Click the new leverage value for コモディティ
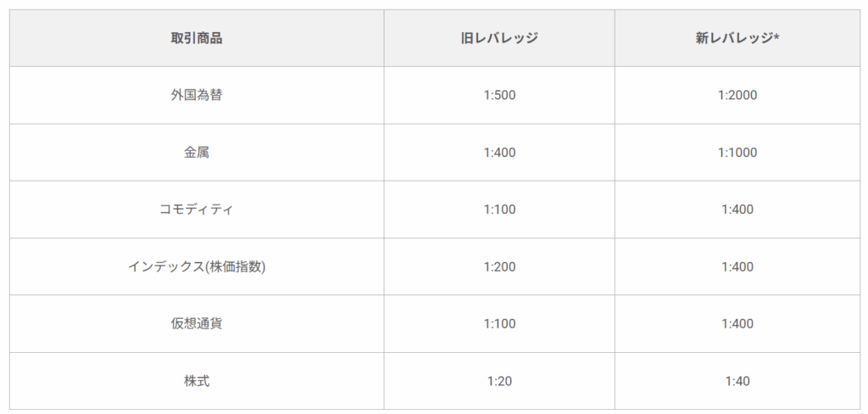This screenshot has width=868, height=414. point(737,210)
